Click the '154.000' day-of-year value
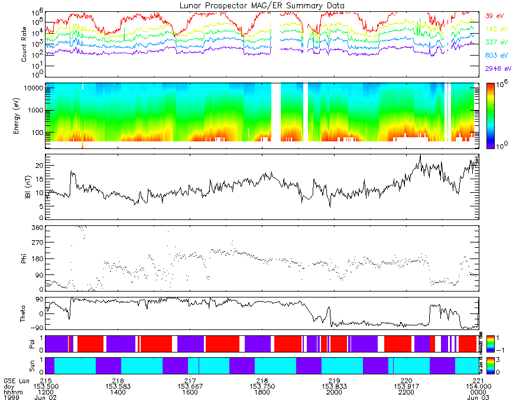 point(478,387)
